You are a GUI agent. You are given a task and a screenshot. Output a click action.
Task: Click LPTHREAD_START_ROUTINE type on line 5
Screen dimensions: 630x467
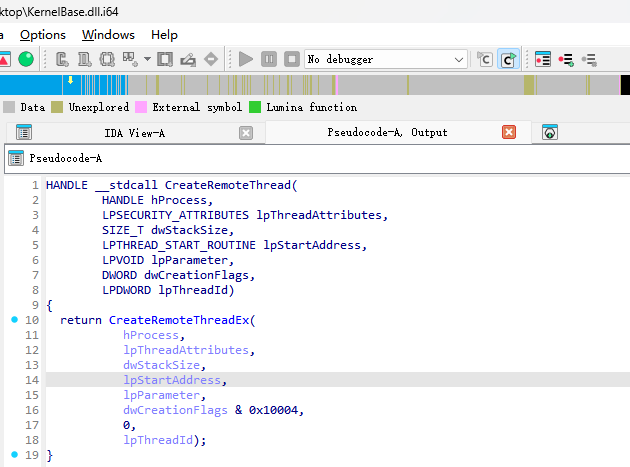click(179, 245)
